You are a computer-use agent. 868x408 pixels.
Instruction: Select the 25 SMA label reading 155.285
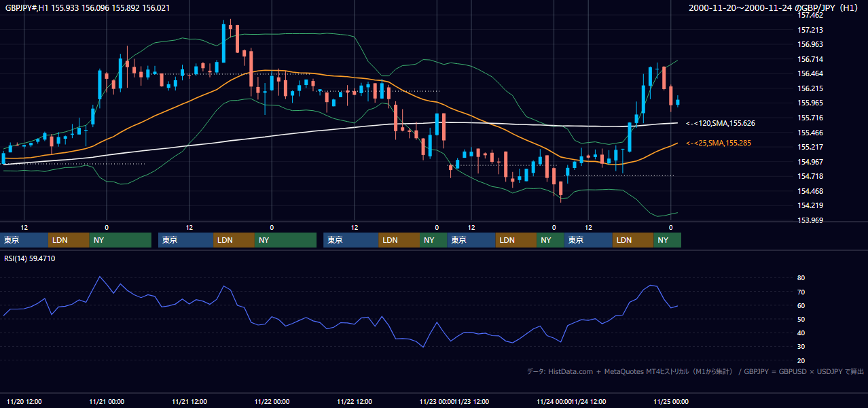click(719, 143)
